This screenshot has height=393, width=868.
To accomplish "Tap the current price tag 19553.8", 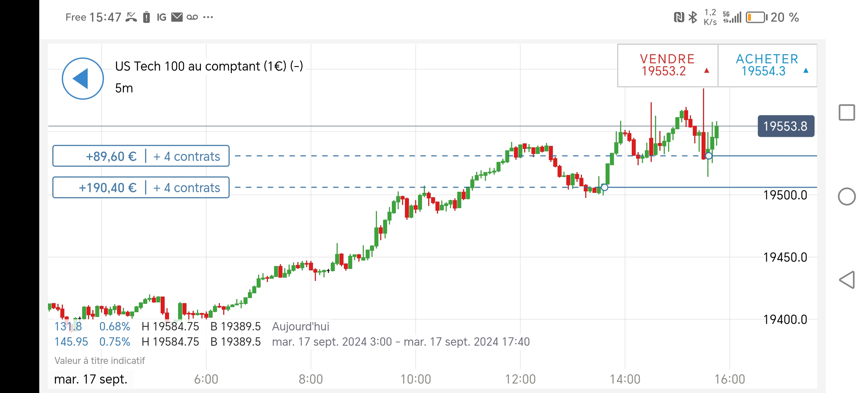I will (785, 126).
